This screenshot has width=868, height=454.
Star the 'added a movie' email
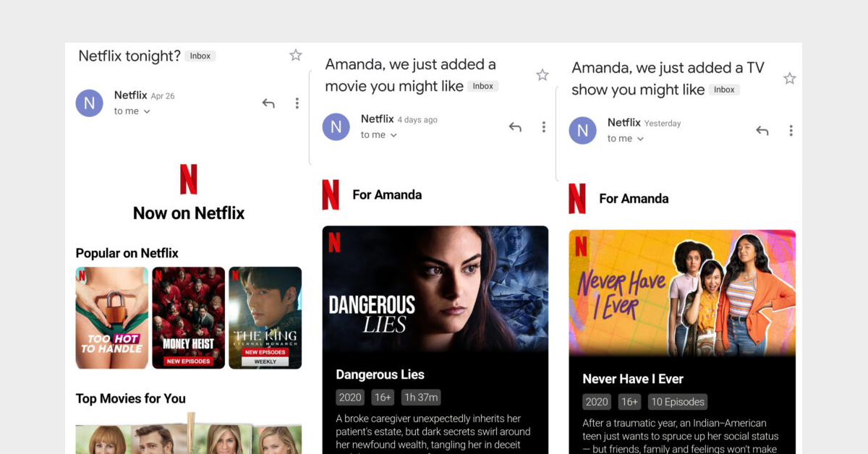(x=542, y=74)
